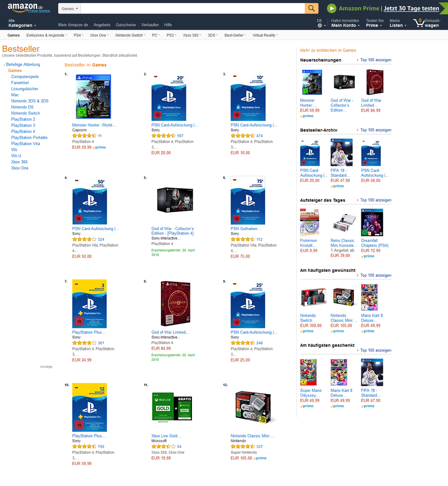Open the PlayStation 4 category link
The width and height of the screenshot is (448, 486).
click(23, 131)
